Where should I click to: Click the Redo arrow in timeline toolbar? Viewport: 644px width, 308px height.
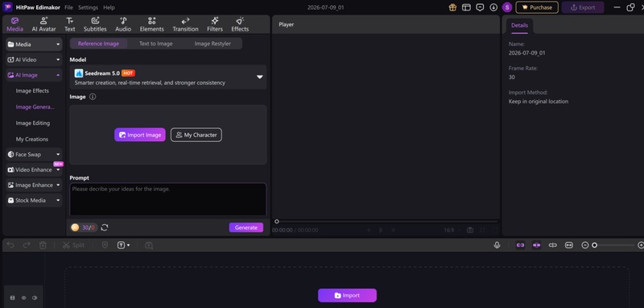point(27,245)
